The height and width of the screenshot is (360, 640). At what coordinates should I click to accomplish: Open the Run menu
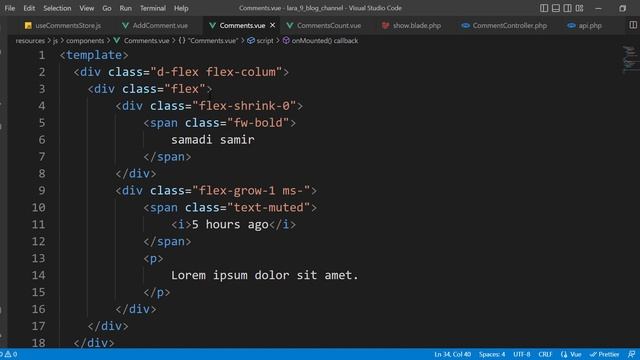[x=125, y=8]
